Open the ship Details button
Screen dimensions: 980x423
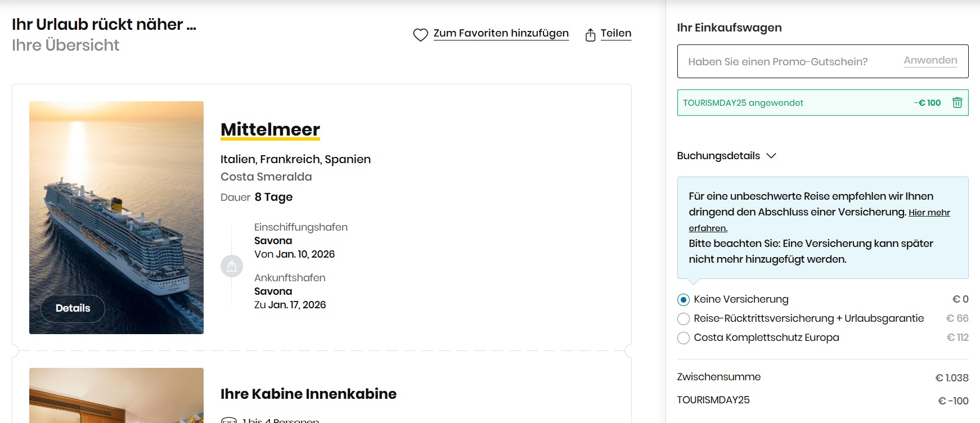pyautogui.click(x=73, y=308)
